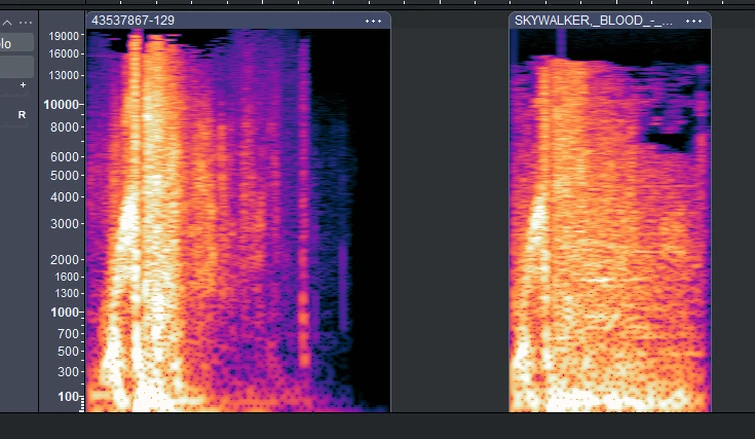Open options menu of clip 43537867-129
The height and width of the screenshot is (439, 755).
373,21
